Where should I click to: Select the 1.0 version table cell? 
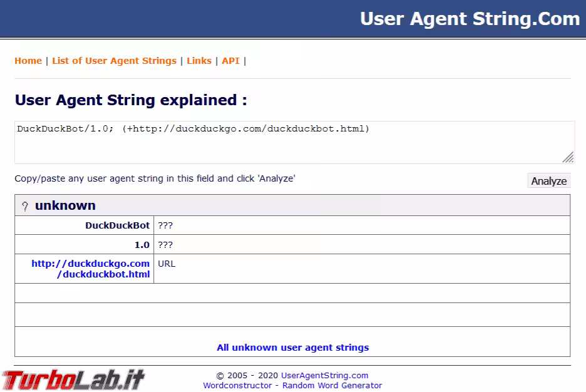[84, 244]
